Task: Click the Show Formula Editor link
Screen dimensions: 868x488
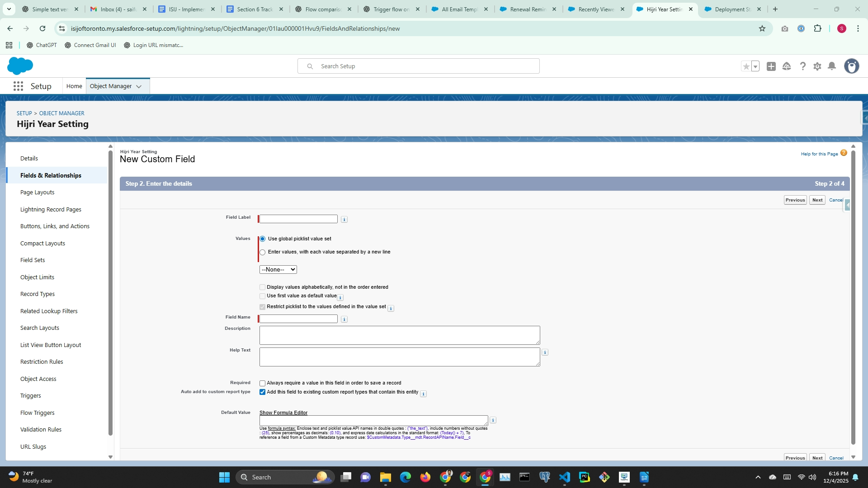Action: 283,413
